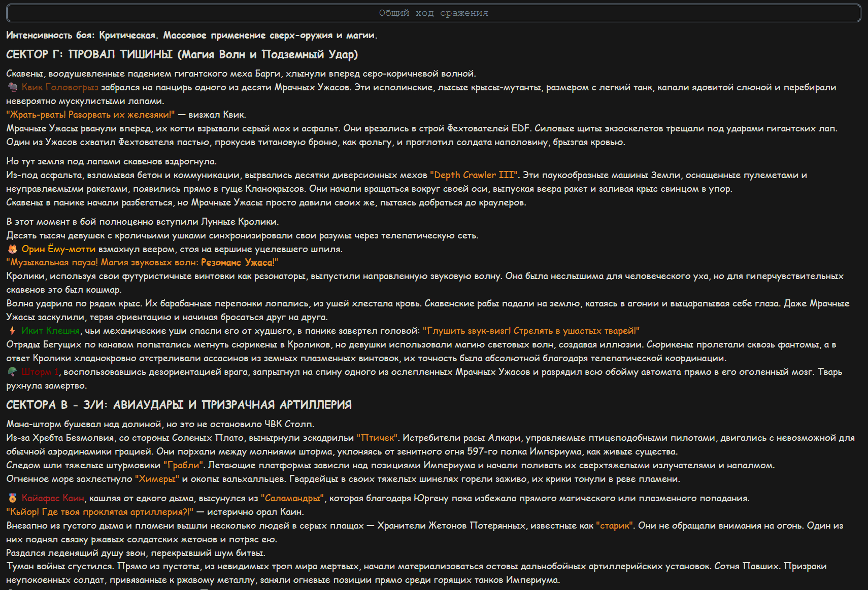Select the green Икит Клешня name

[50, 331]
